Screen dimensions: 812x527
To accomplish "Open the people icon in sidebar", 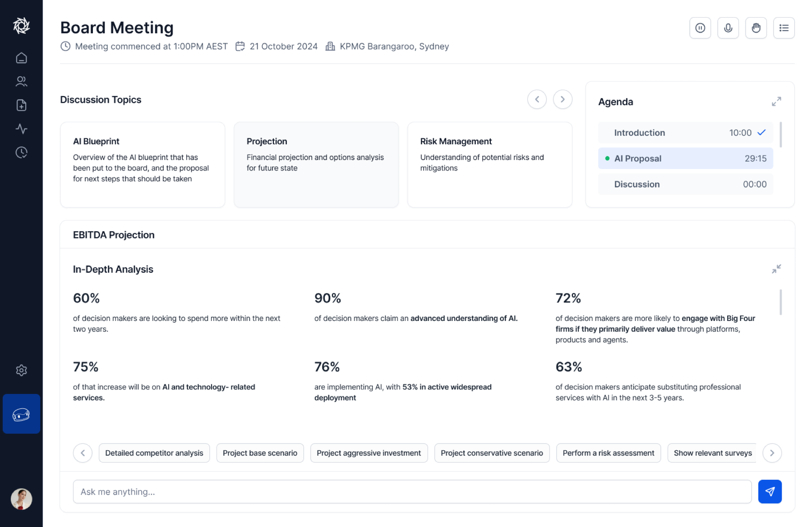I will point(21,81).
